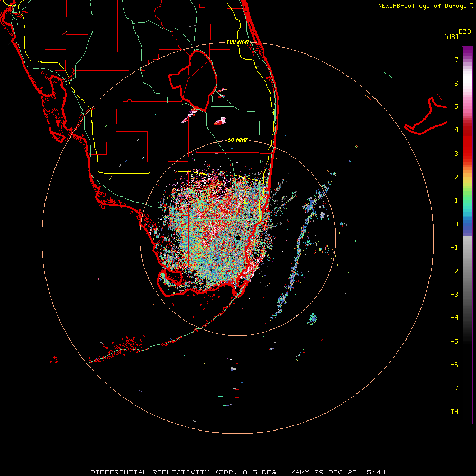Screen dimensions: 476x476
Task: Click the Differential Reflectivity ZDR title caption
Action: pos(237,472)
